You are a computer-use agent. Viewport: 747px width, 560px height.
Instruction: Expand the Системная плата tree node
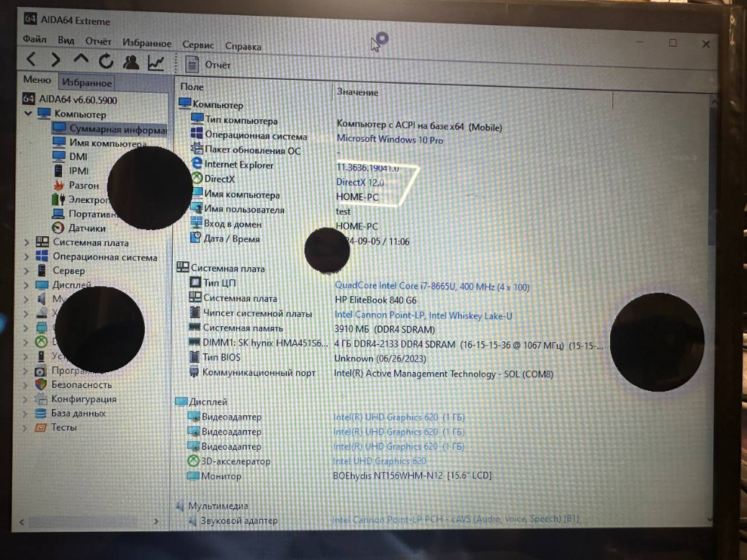[26, 243]
